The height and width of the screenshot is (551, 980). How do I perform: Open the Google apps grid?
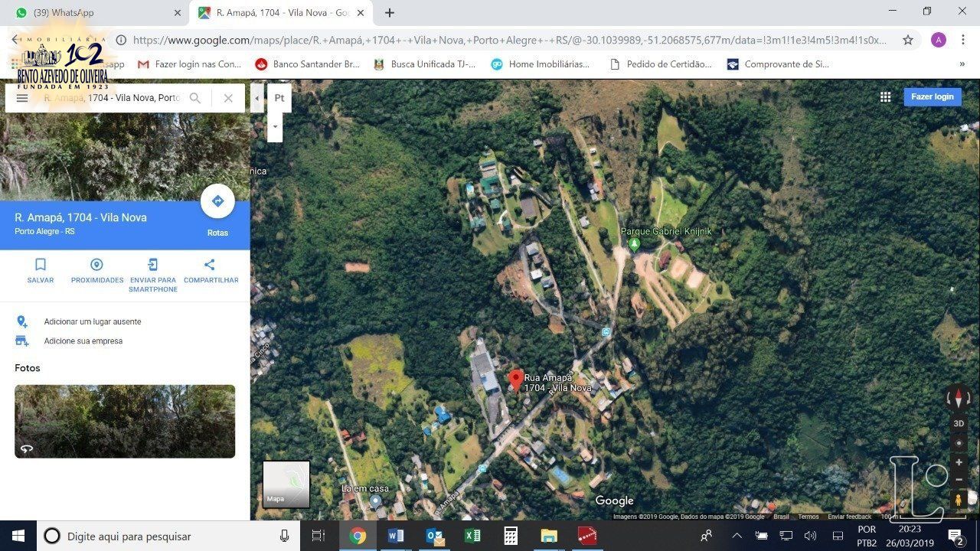885,97
